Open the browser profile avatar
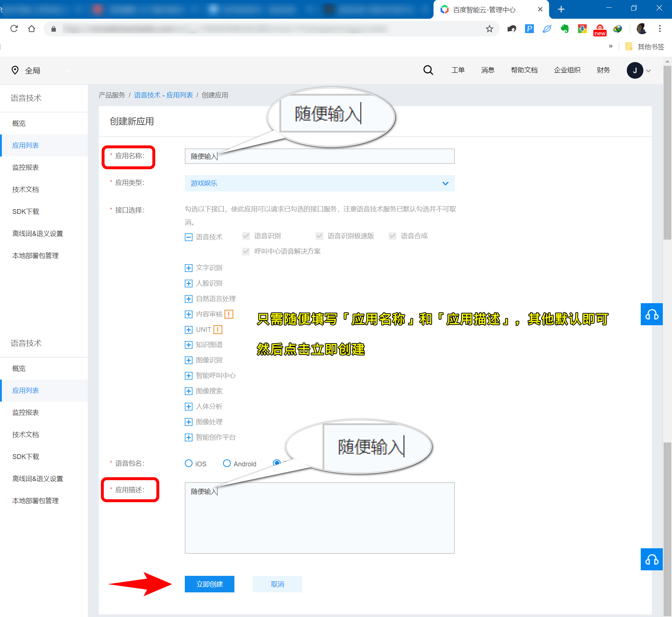672x617 pixels. click(x=642, y=29)
